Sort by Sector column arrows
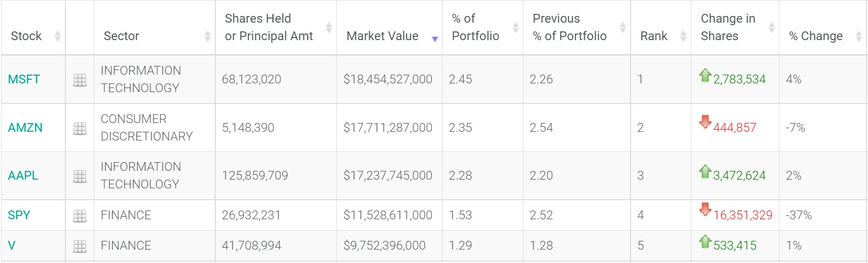 point(207,36)
